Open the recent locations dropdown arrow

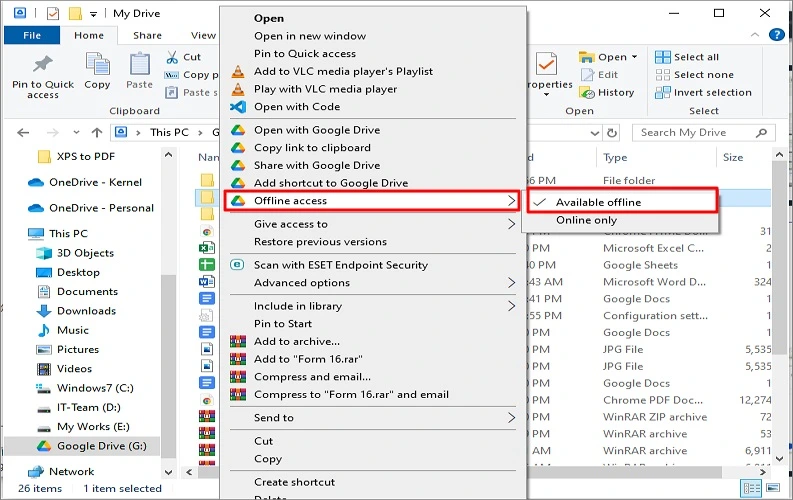[76, 132]
